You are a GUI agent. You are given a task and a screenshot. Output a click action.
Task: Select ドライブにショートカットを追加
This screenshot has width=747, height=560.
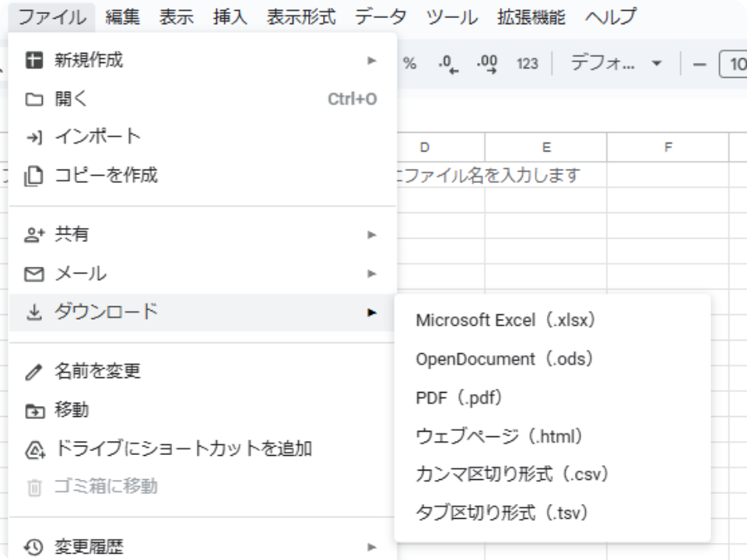point(202,449)
